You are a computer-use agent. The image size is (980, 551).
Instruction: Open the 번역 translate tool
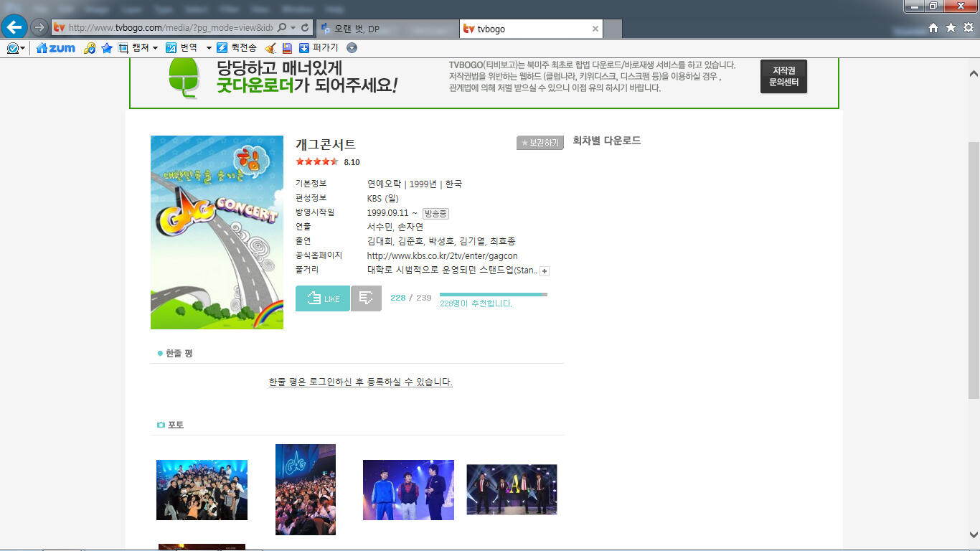coord(182,48)
